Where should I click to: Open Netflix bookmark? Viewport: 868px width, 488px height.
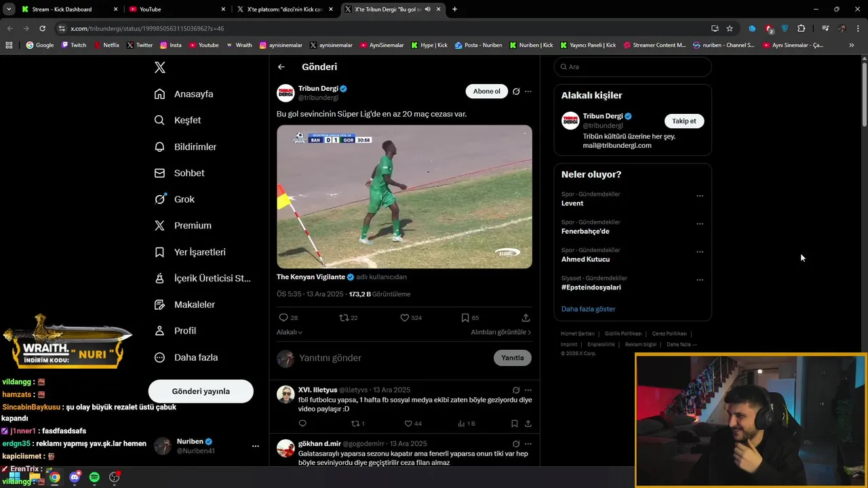click(106, 45)
